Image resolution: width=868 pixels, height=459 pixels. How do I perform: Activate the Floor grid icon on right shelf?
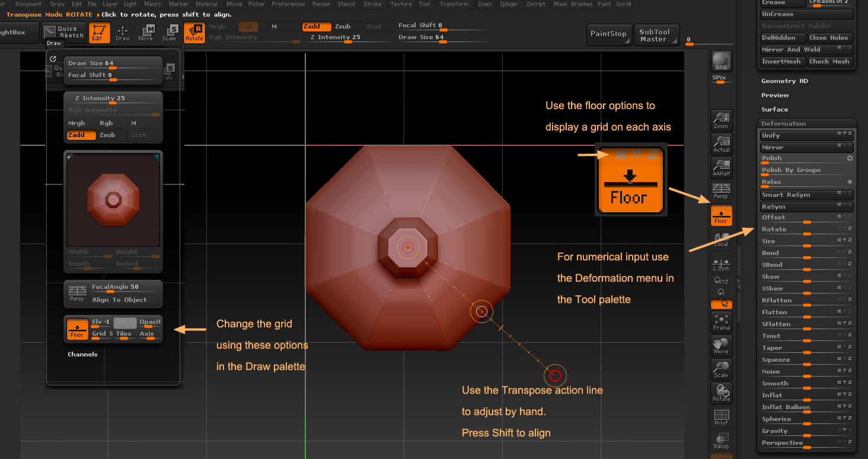[x=721, y=215]
